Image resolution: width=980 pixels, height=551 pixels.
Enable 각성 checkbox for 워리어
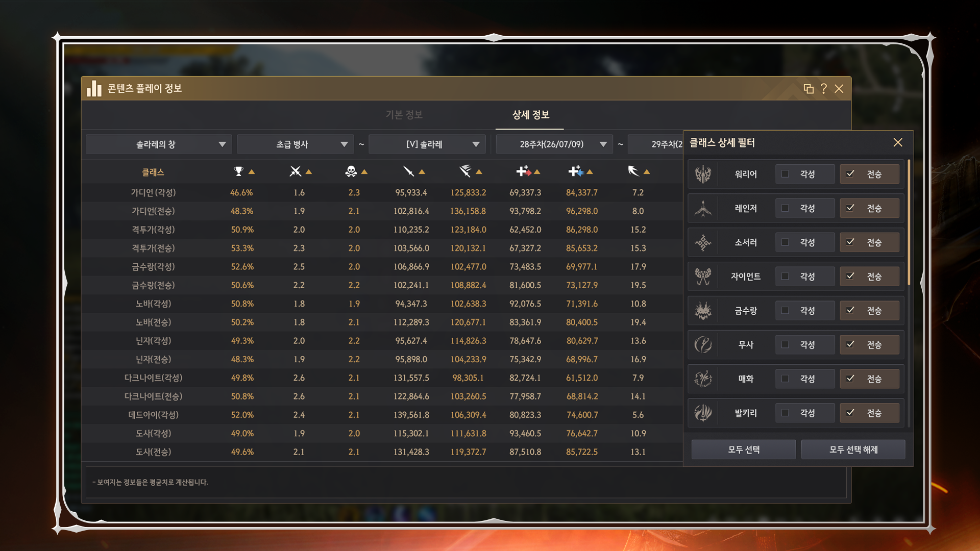click(x=785, y=174)
